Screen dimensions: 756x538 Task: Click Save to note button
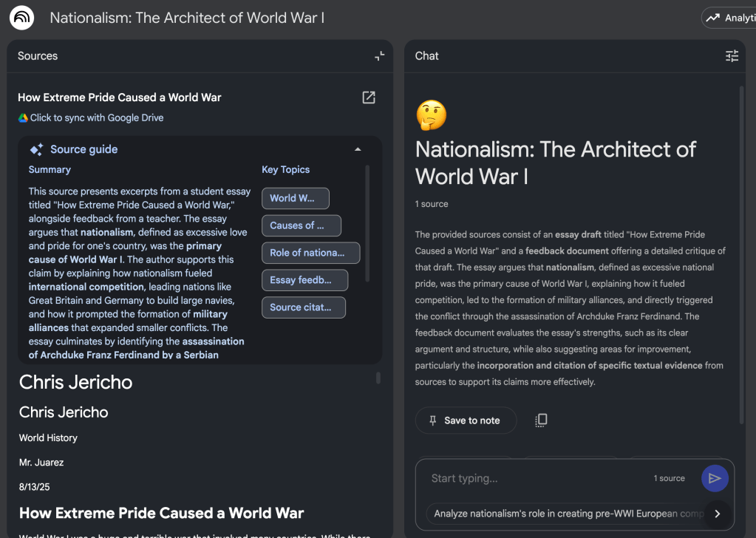click(465, 420)
